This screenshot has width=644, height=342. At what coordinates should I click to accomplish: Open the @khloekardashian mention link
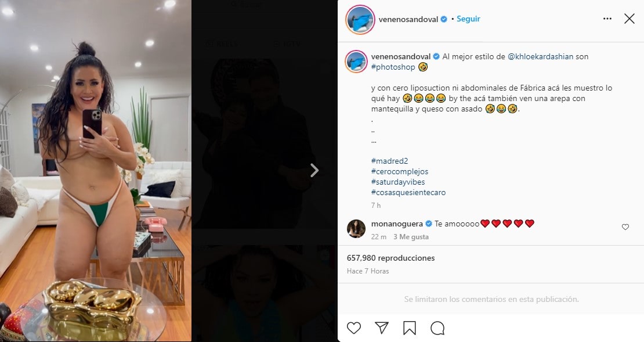pyautogui.click(x=541, y=56)
